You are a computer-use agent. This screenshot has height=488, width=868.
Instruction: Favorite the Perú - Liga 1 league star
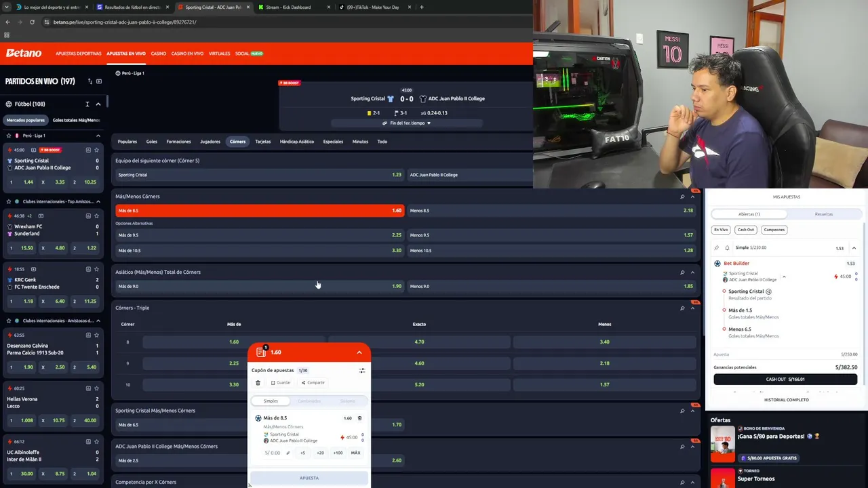[9, 136]
